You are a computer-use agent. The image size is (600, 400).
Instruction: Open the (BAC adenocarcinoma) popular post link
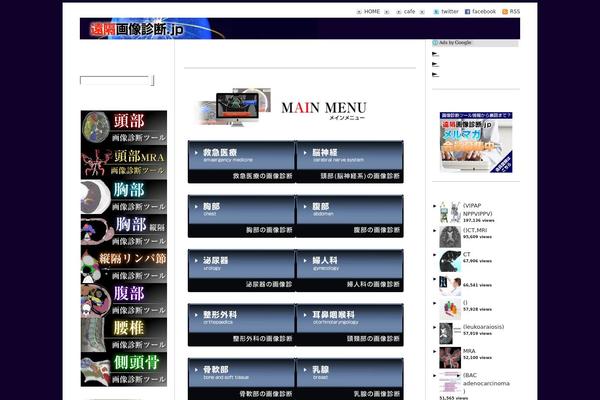pos(486,383)
